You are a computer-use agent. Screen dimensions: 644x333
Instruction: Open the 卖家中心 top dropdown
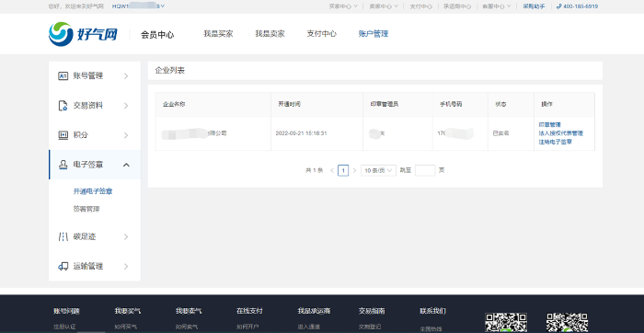pyautogui.click(x=384, y=6)
